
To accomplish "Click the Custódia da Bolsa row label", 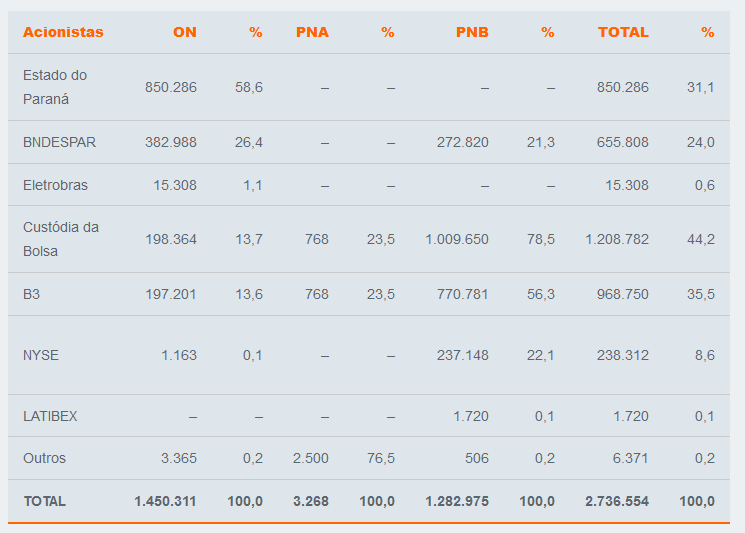I will (x=61, y=239).
